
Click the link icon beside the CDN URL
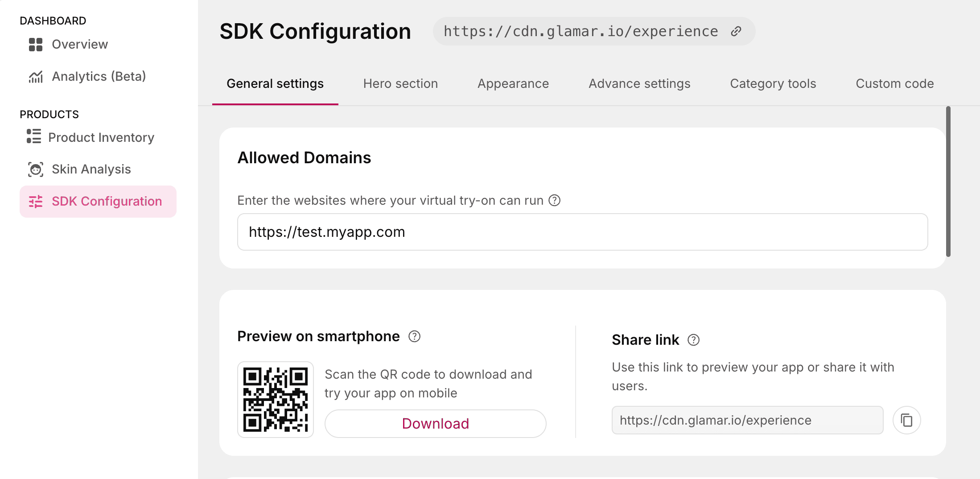point(736,31)
